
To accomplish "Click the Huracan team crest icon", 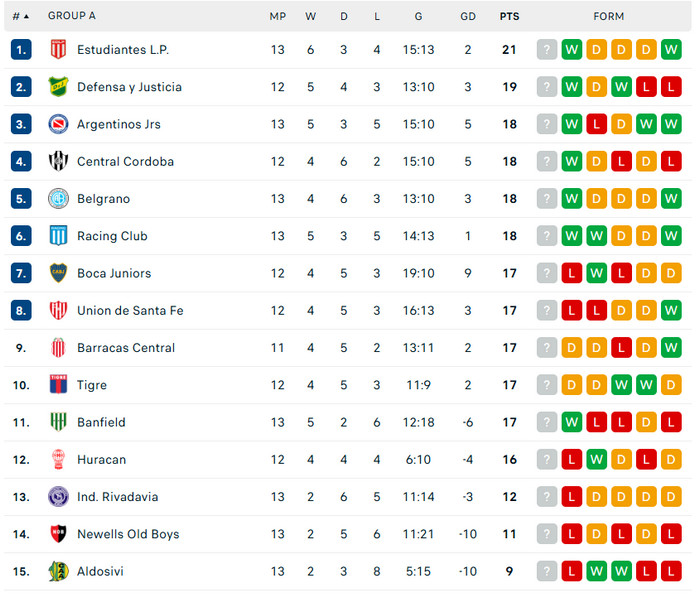I will tap(58, 459).
